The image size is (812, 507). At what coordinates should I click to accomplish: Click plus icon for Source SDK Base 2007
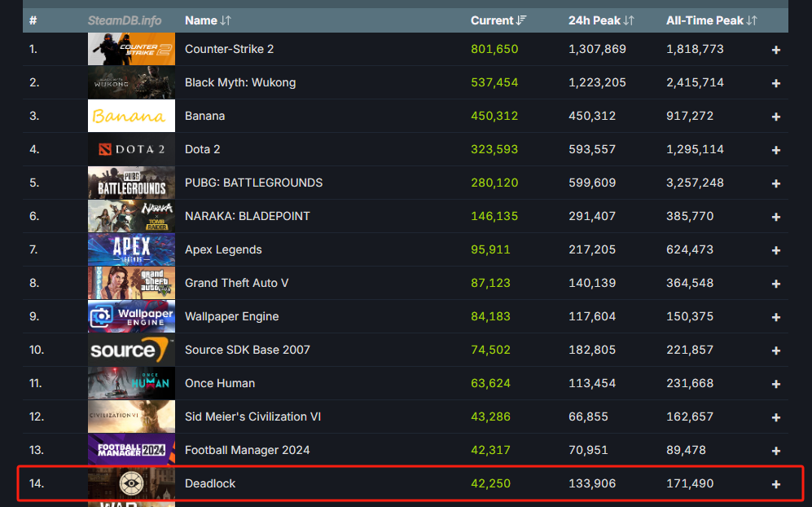point(775,351)
